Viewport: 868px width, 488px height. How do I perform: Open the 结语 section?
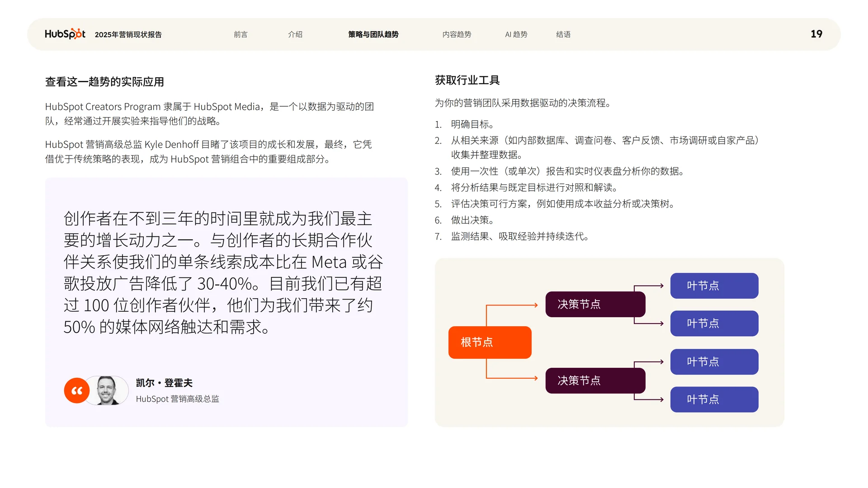coord(563,34)
